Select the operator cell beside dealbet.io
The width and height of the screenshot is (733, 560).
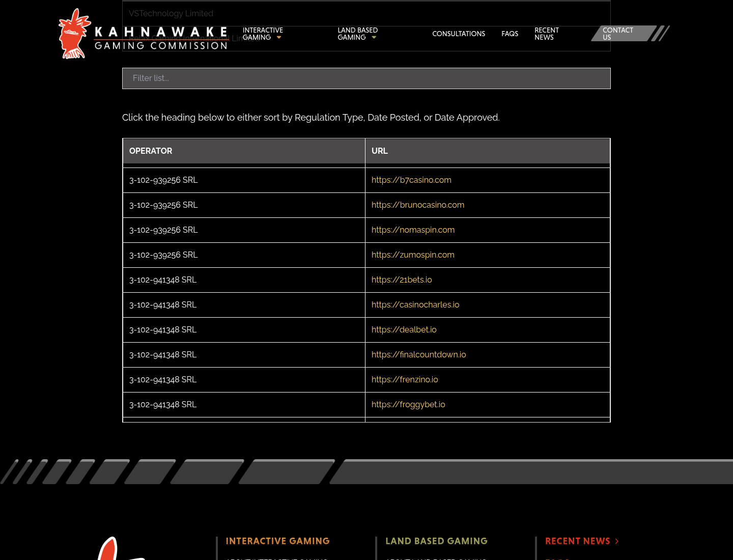coord(244,330)
